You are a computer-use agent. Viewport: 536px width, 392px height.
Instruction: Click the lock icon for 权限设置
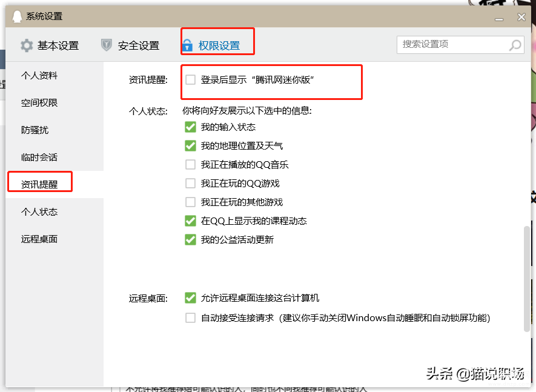(188, 45)
